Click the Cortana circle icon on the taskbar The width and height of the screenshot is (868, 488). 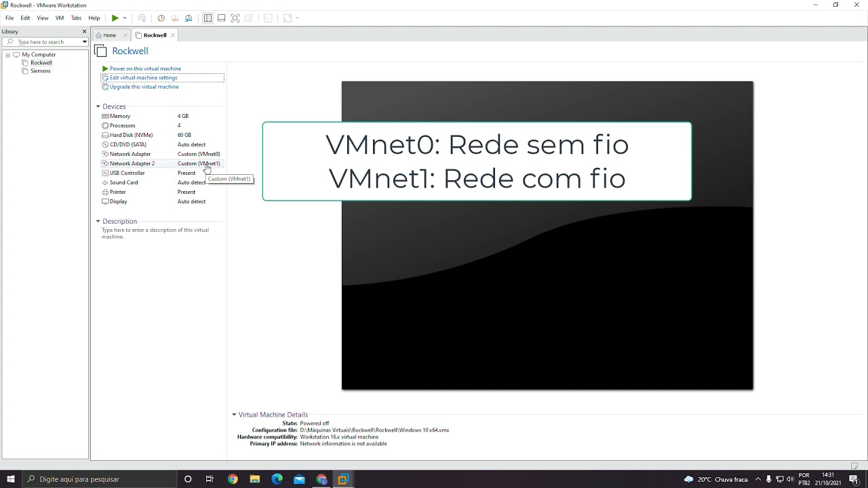click(188, 479)
